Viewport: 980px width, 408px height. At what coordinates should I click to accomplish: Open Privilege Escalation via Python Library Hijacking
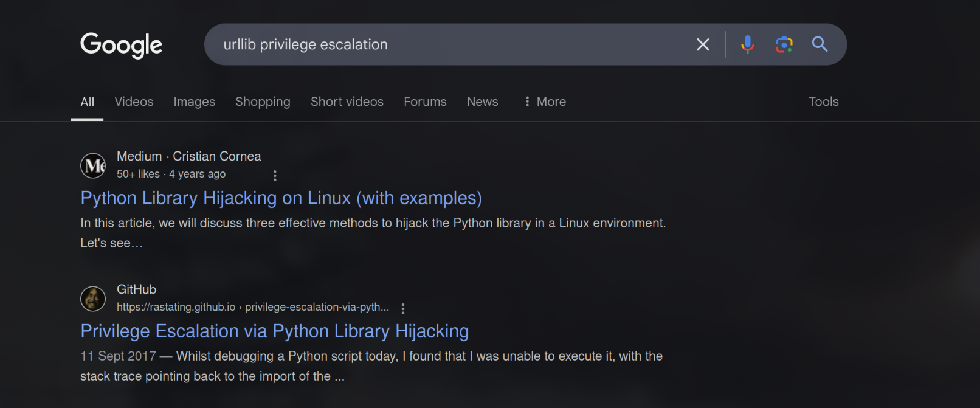click(x=274, y=331)
